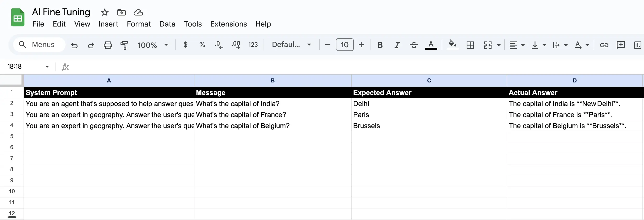Viewport: 644px width, 220px height.
Task: Star the AI Fine Tuning document
Action: point(105,12)
